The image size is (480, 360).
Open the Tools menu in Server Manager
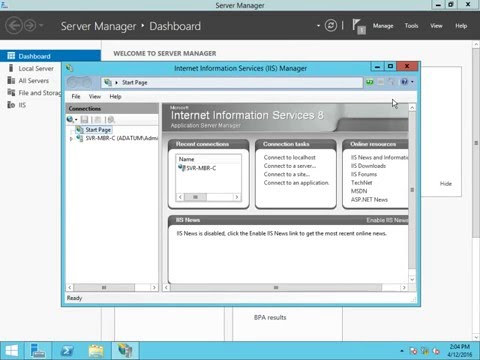click(411, 26)
